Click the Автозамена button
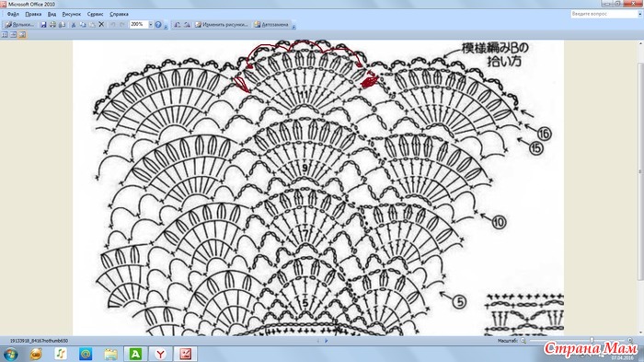This screenshot has width=644, height=362. pos(271,25)
